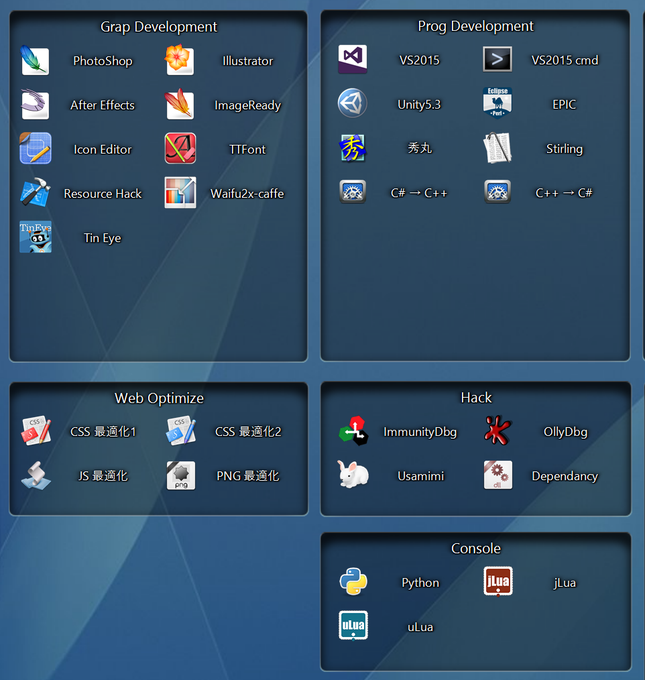
Task: Open the Tin Eye robot icon
Action: point(35,237)
